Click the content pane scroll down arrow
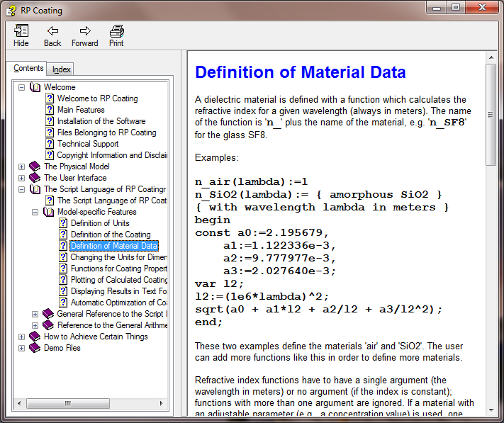This screenshot has width=504, height=423. (491, 410)
